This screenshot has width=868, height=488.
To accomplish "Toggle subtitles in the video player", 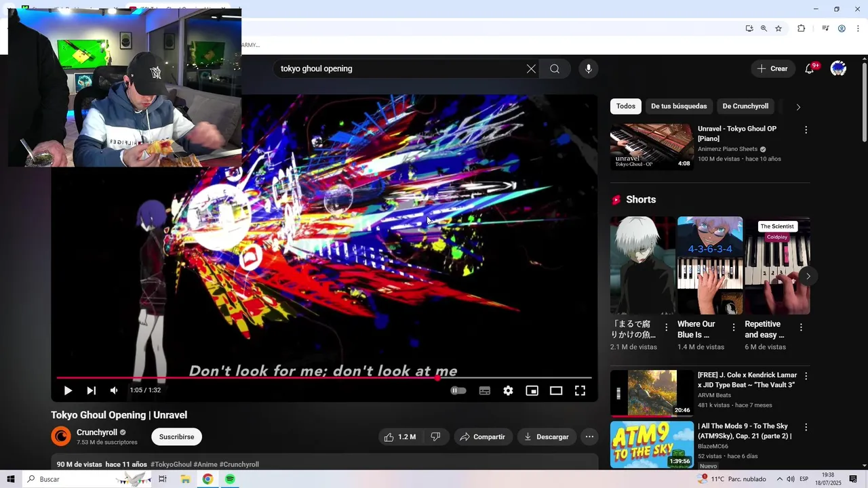I will (485, 390).
